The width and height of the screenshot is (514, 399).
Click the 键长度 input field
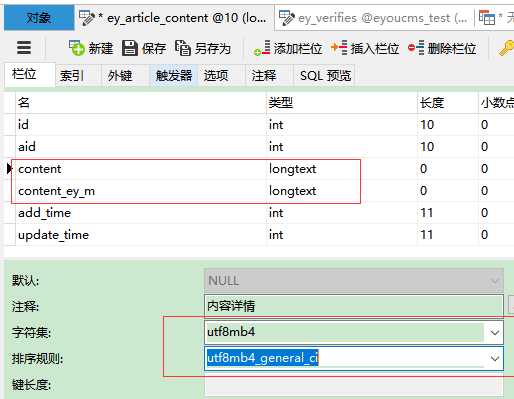coord(354,385)
